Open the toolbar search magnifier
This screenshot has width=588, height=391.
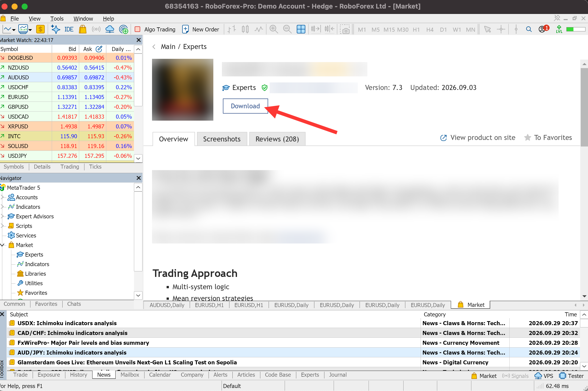529,29
